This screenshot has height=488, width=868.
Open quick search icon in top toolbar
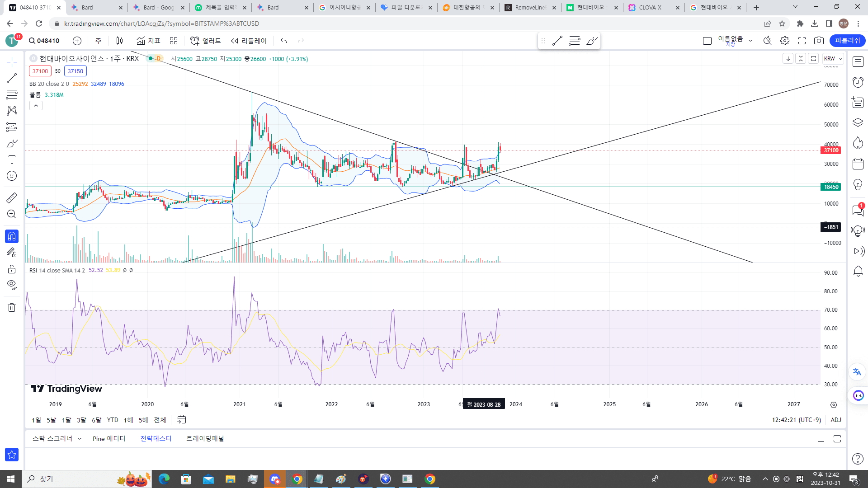pos(768,41)
